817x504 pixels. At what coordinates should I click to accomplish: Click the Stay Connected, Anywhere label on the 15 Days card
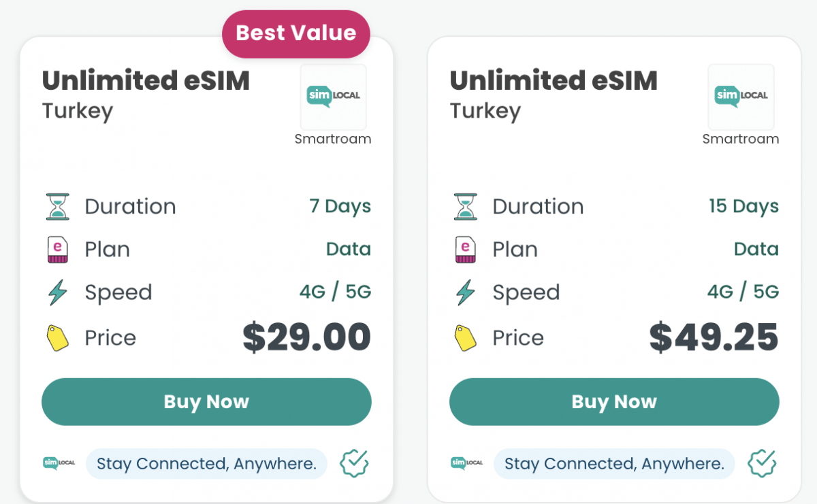click(x=614, y=464)
